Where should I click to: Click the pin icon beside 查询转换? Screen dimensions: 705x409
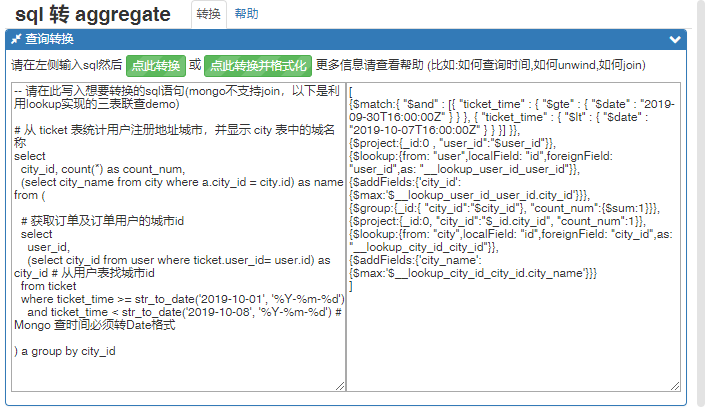coord(16,39)
